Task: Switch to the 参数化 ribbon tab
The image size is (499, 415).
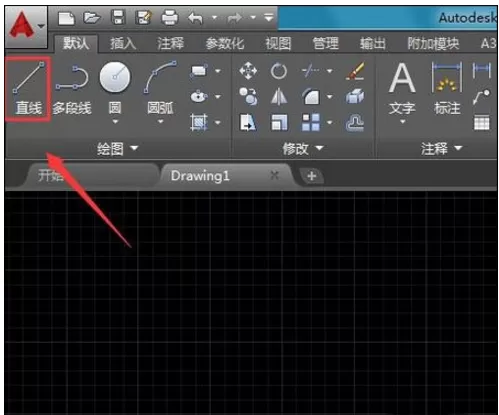Action: coord(225,43)
